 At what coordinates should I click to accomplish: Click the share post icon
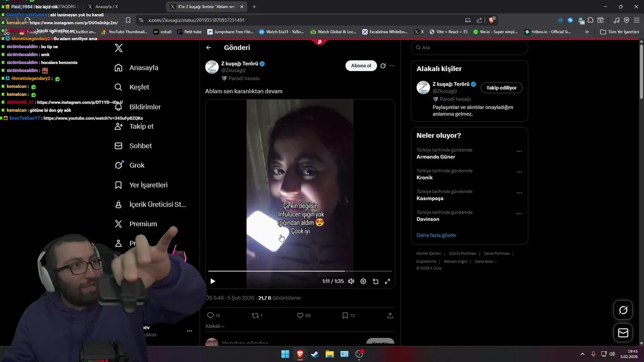[x=390, y=315]
